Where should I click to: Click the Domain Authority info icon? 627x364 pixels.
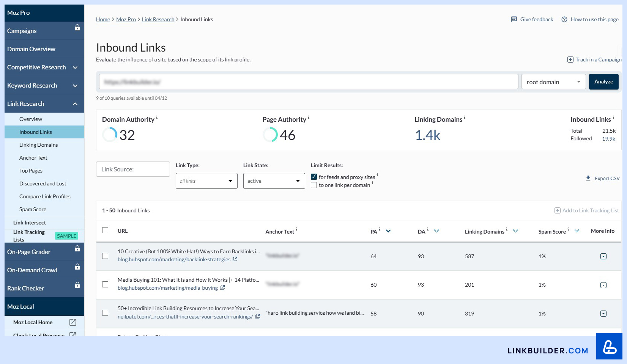click(x=157, y=118)
